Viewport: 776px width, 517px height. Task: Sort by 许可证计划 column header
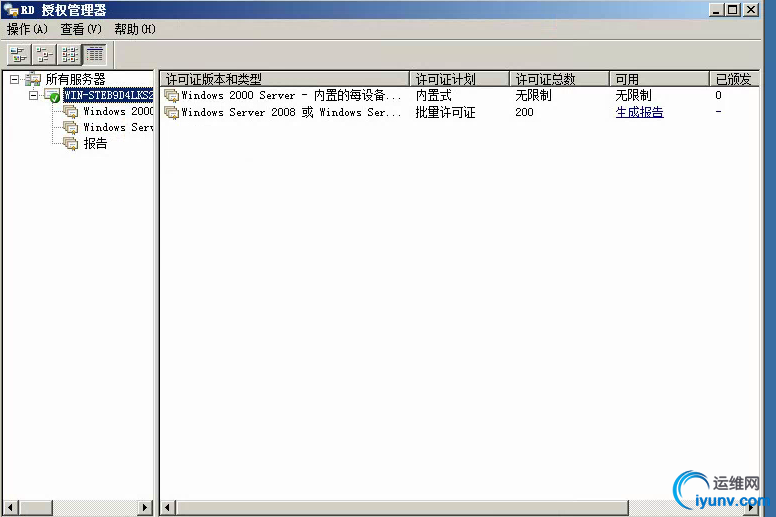pos(460,79)
